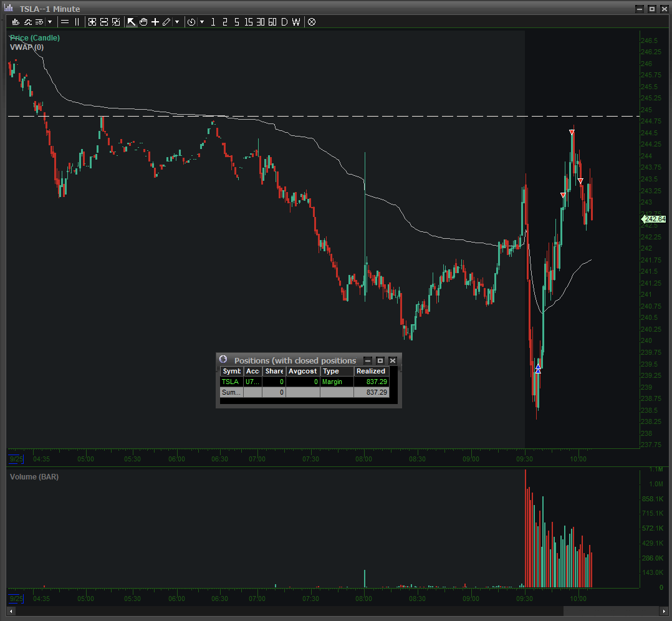672x621 pixels.
Task: Switch chart to 5 minute timeframe
Action: coord(237,22)
